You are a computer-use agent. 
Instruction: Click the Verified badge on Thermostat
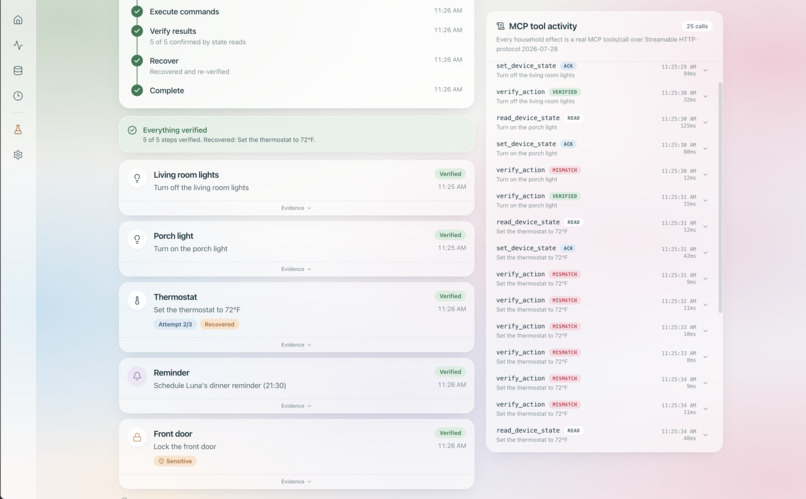click(x=450, y=297)
